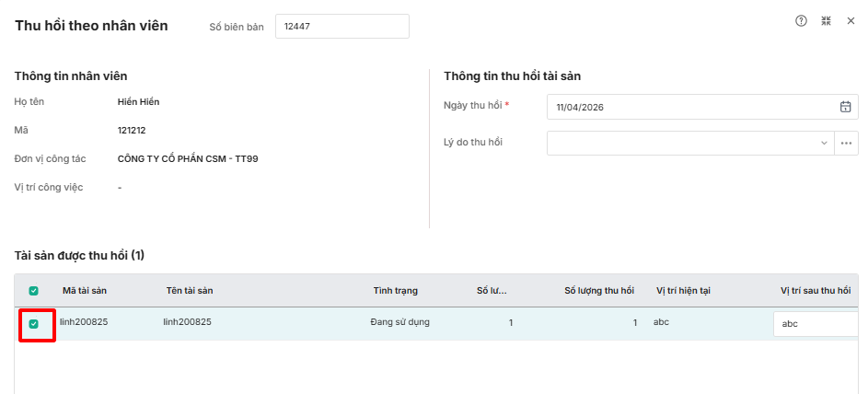Click the three-dots button beside Lý do thu hồi
The image size is (868, 394).
(x=846, y=143)
